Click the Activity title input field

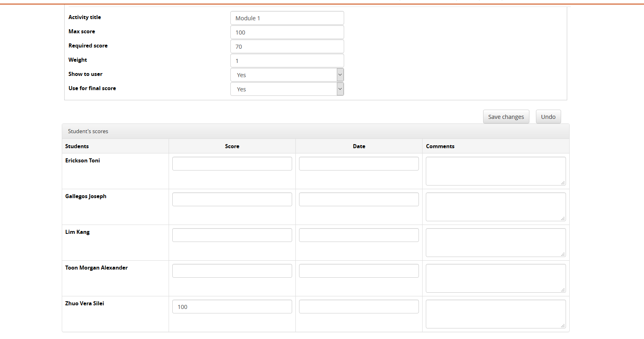(x=287, y=18)
